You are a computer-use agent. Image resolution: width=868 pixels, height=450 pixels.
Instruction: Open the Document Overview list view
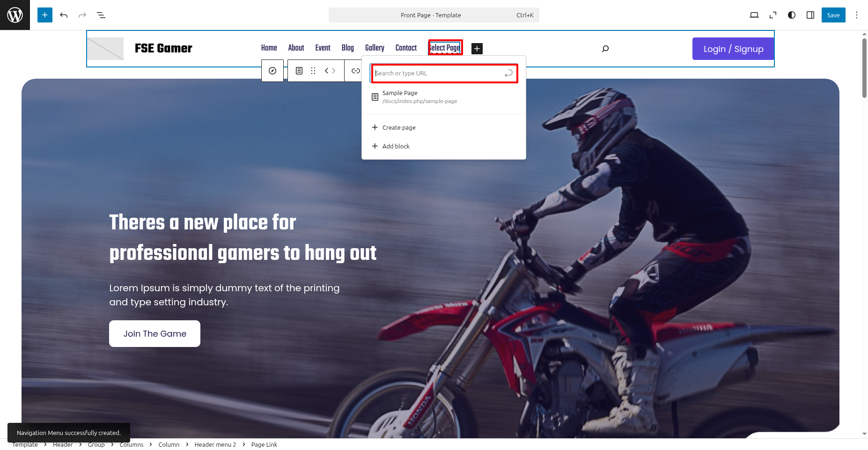point(101,15)
